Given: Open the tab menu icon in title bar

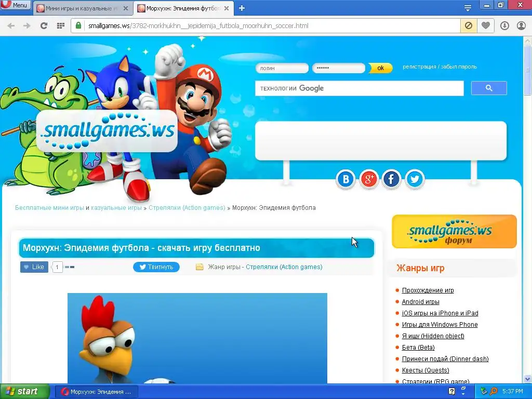Looking at the screenshot, I should click(468, 8).
